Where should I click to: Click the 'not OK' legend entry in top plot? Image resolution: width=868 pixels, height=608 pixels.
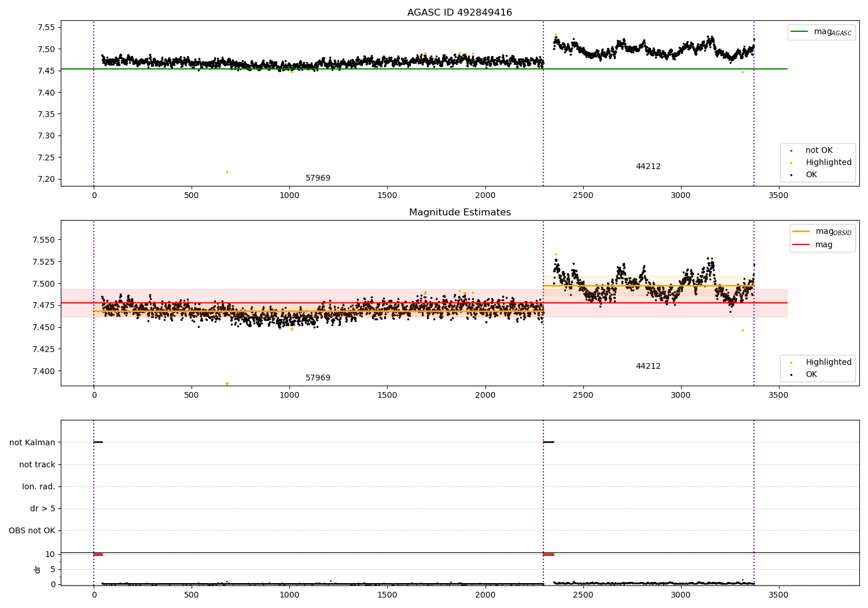tap(819, 151)
